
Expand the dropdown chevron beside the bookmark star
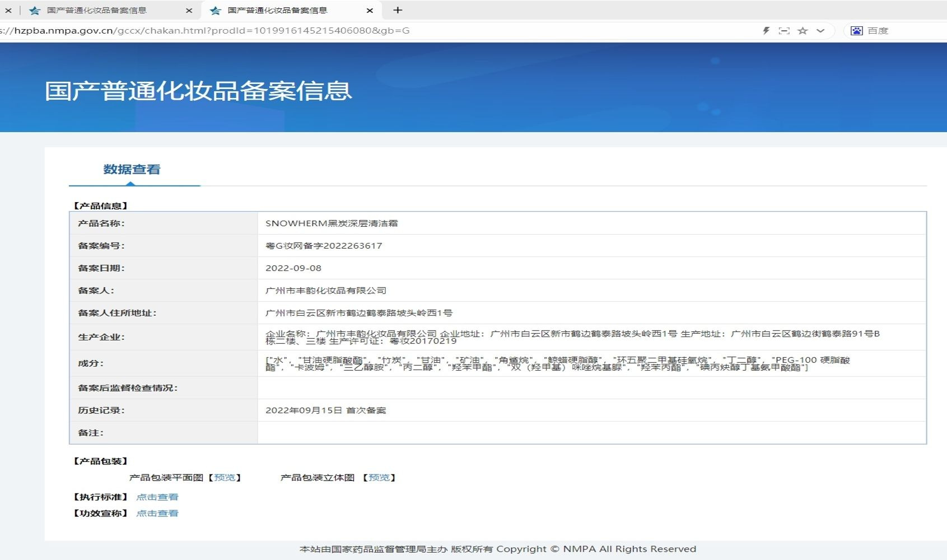(x=820, y=31)
